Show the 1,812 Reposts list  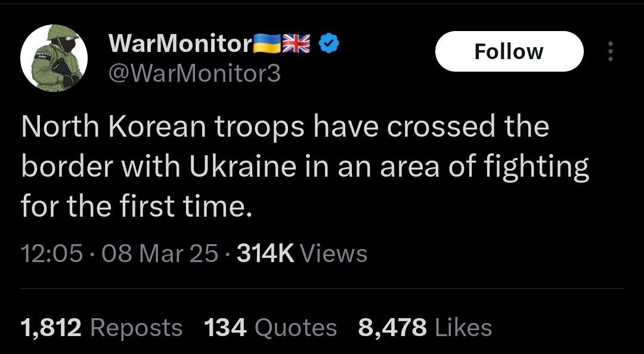(x=101, y=328)
